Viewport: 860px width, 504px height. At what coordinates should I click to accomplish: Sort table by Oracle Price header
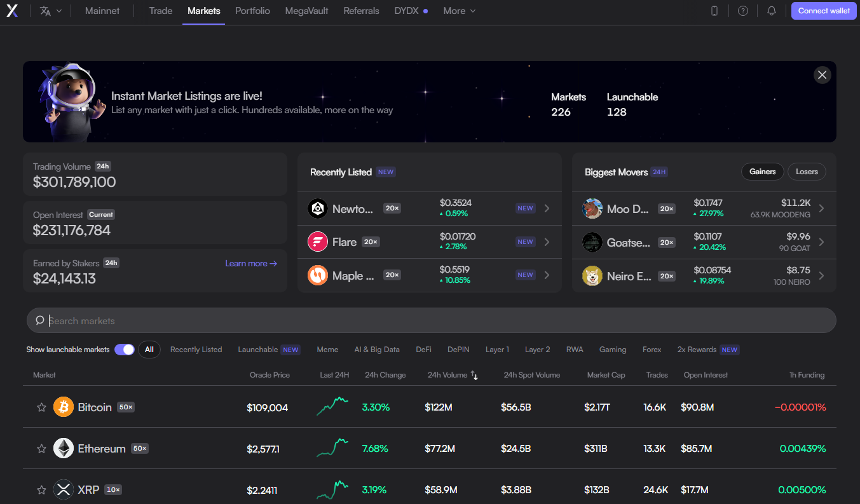pyautogui.click(x=270, y=375)
